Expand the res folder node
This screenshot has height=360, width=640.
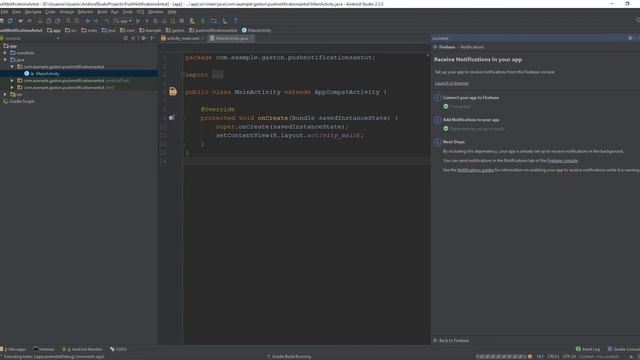5,94
